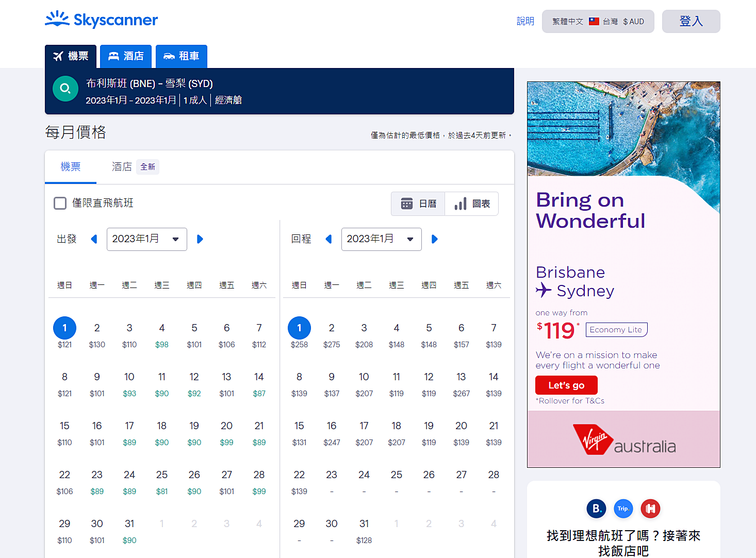Select departure date 22 priced $106

64,482
